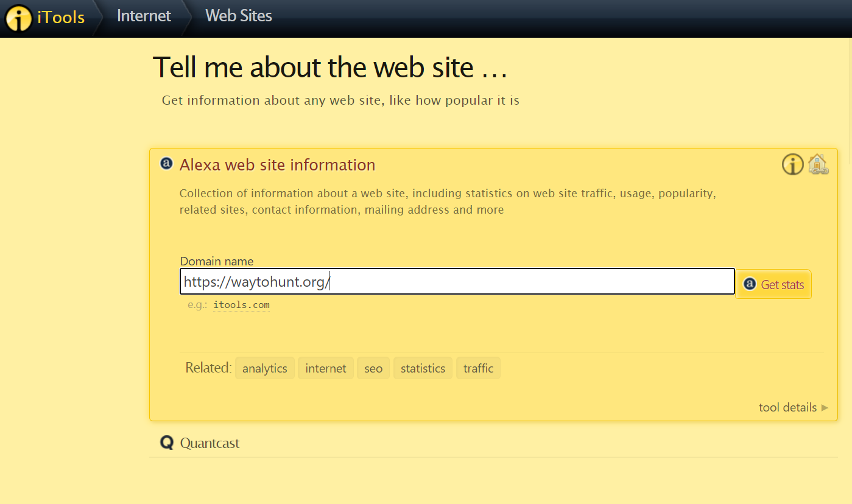Click the Get stats button
The image size is (852, 504).
[x=773, y=284]
